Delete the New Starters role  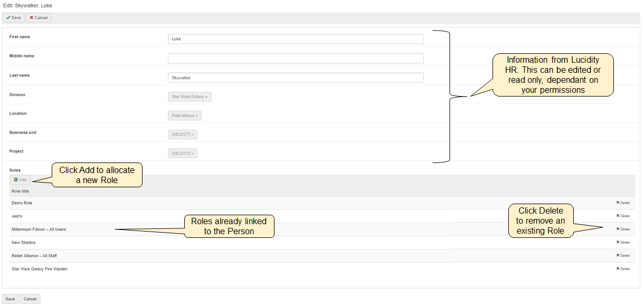tap(623, 242)
